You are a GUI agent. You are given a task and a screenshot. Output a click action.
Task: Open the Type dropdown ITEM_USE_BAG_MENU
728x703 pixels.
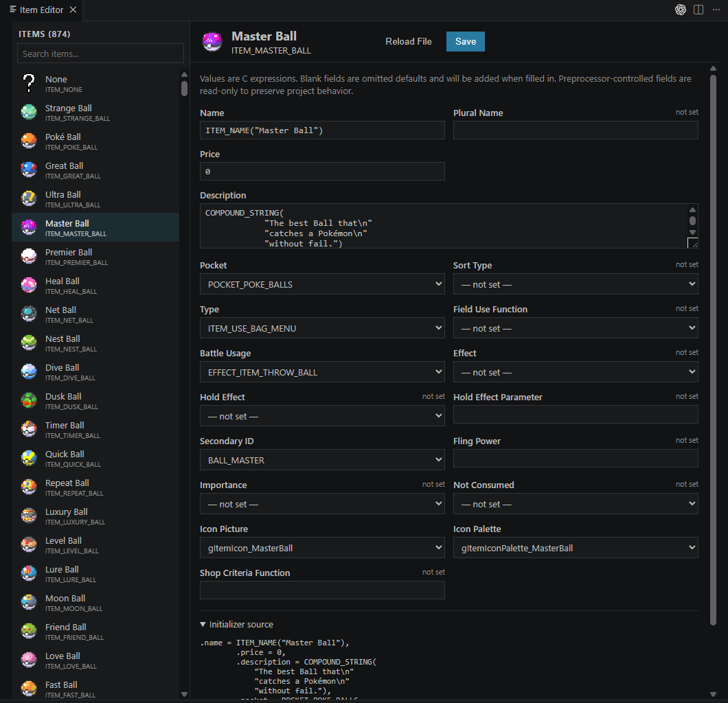(322, 328)
